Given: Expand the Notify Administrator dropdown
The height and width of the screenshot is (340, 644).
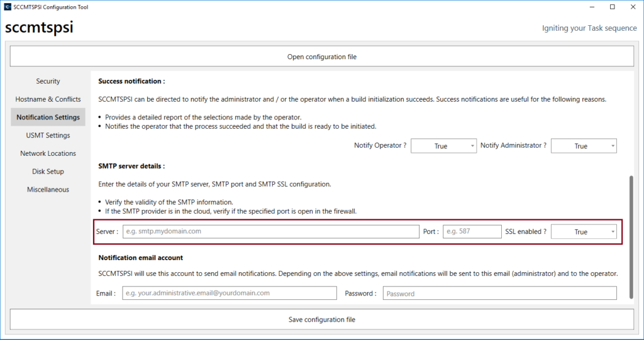Looking at the screenshot, I should pyautogui.click(x=584, y=146).
